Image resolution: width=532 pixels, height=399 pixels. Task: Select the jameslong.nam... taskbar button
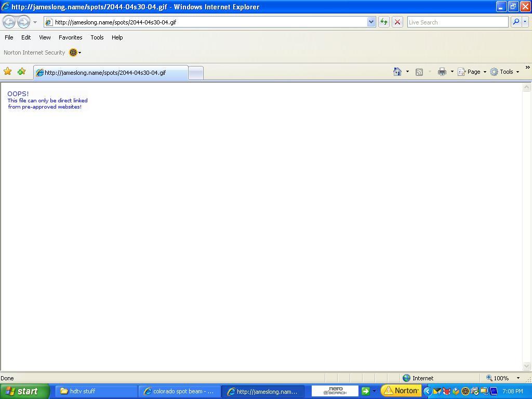pyautogui.click(x=263, y=391)
